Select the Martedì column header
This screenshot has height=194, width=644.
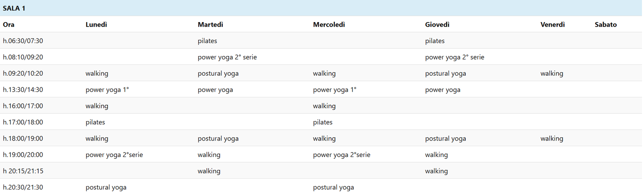click(210, 25)
